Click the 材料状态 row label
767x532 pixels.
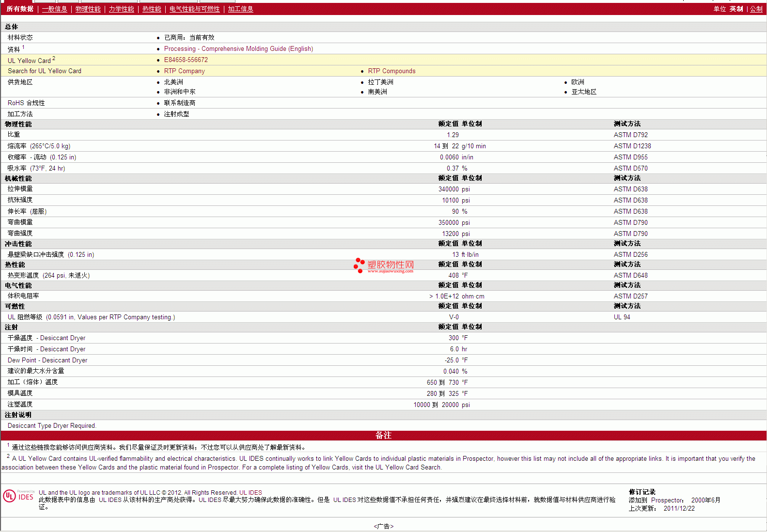coord(20,37)
